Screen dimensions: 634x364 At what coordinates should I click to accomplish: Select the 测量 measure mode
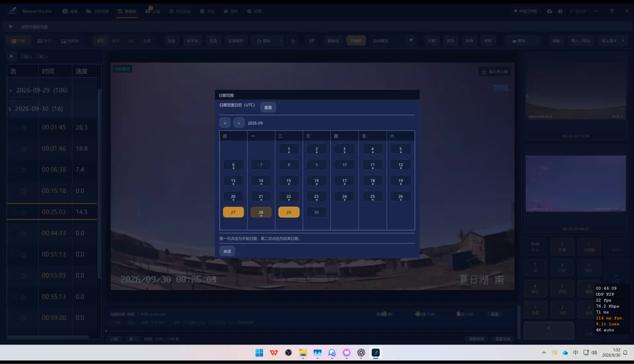point(147,41)
